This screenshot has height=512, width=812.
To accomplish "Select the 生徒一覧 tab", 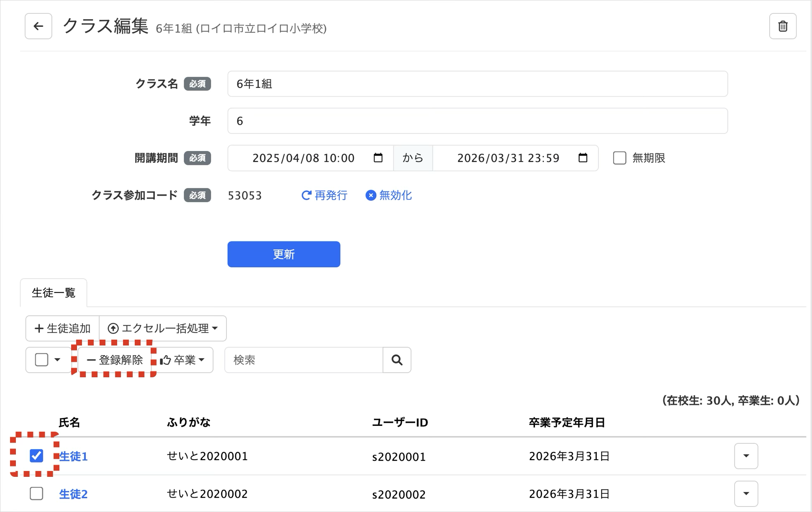I will tap(54, 293).
